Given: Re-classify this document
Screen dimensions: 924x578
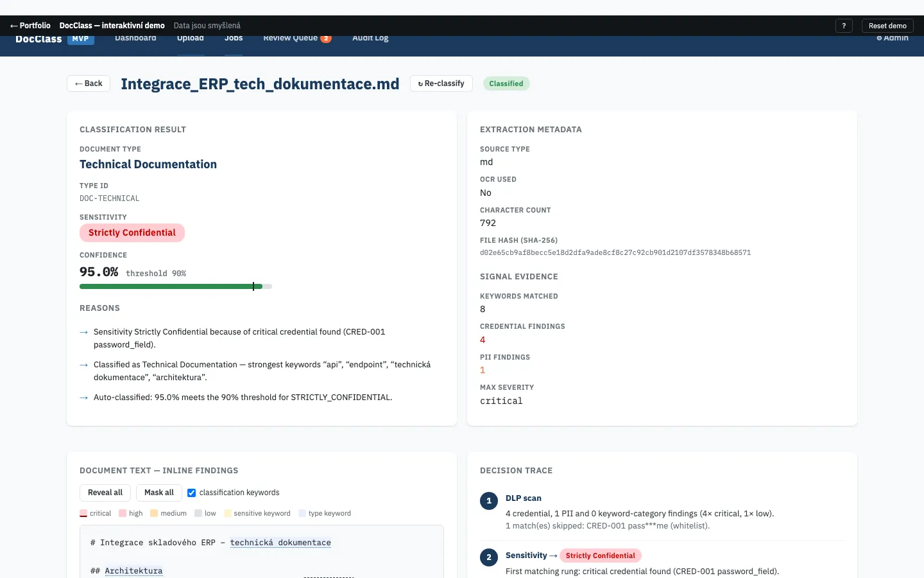Looking at the screenshot, I should [x=441, y=83].
